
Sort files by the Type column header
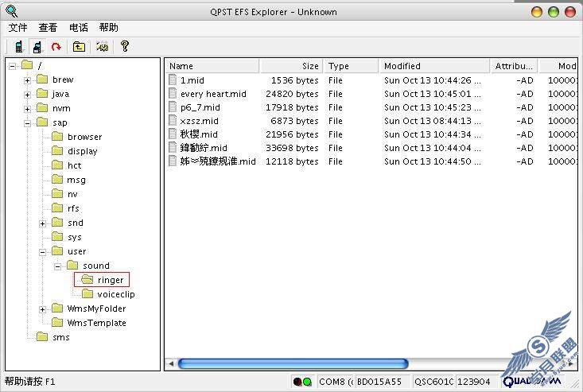[351, 66]
